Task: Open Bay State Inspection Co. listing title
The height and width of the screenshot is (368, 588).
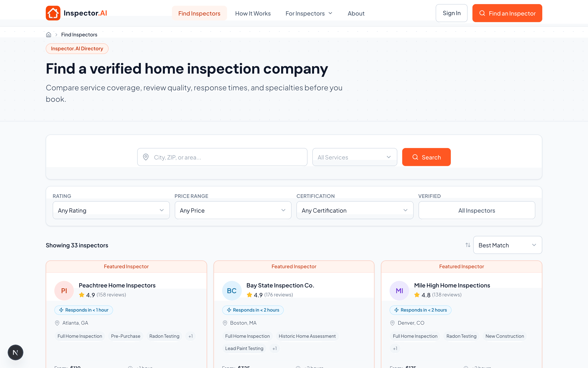Action: tap(280, 285)
